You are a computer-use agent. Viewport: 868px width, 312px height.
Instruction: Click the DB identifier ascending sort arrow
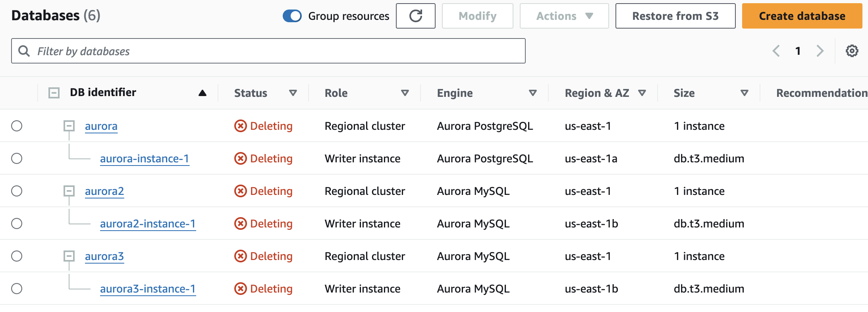point(203,93)
